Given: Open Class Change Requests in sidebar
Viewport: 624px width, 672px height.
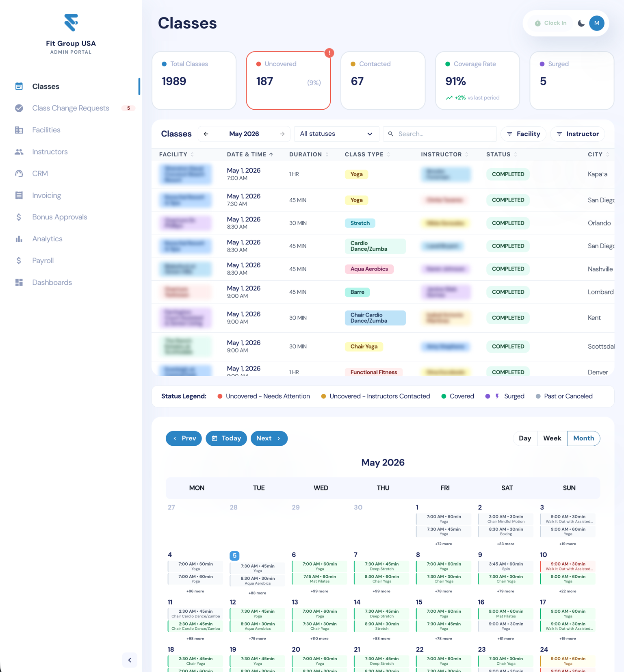Looking at the screenshot, I should pos(71,108).
